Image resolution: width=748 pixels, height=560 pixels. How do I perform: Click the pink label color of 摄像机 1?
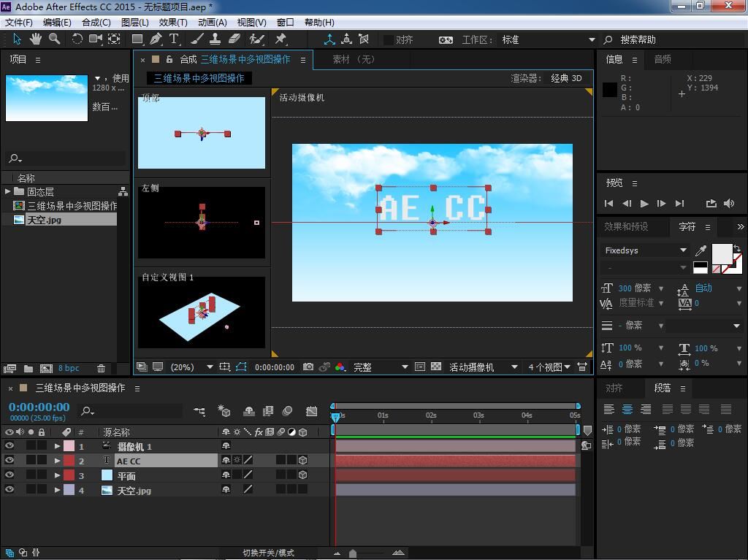pos(69,446)
